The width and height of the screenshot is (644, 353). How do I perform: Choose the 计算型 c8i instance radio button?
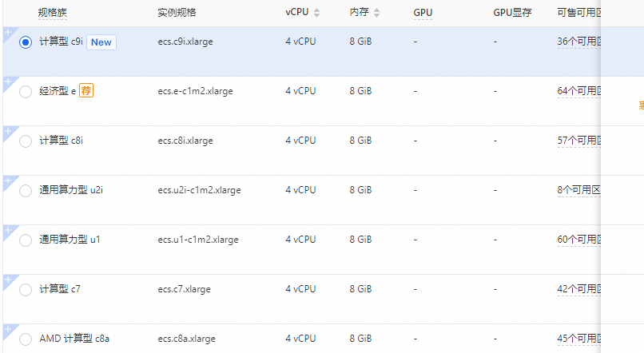click(26, 141)
